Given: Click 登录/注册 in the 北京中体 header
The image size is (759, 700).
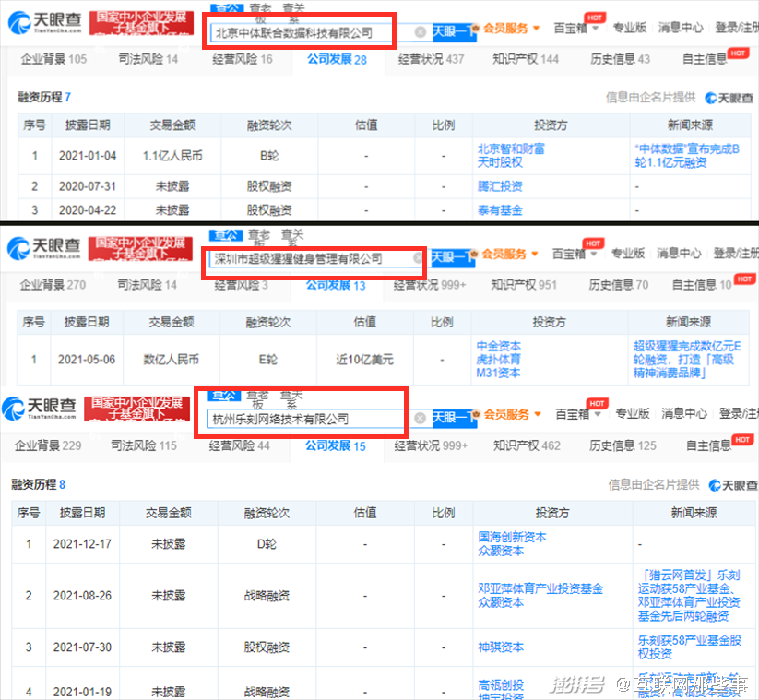Looking at the screenshot, I should tap(737, 28).
